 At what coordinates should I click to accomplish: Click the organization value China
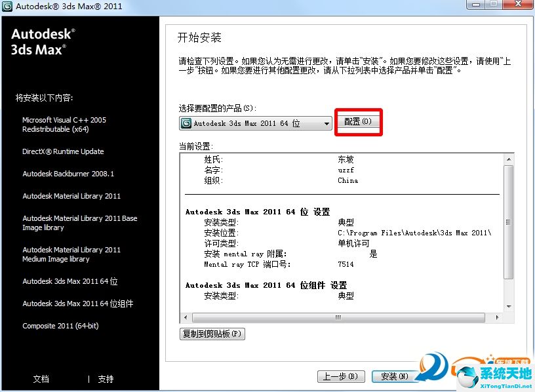pyautogui.click(x=347, y=180)
